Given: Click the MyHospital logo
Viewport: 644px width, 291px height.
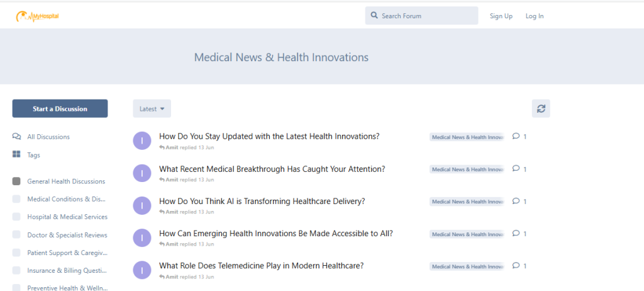Looking at the screenshot, I should coord(37,16).
